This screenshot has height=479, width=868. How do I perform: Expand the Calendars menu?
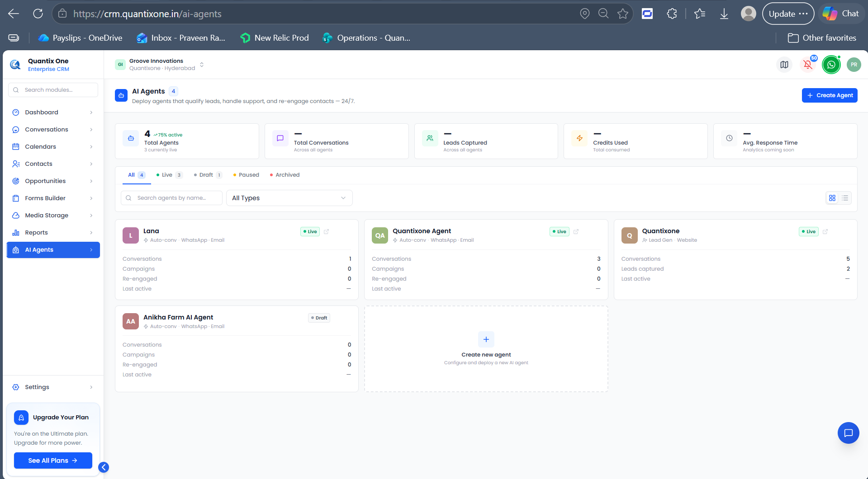click(53, 146)
